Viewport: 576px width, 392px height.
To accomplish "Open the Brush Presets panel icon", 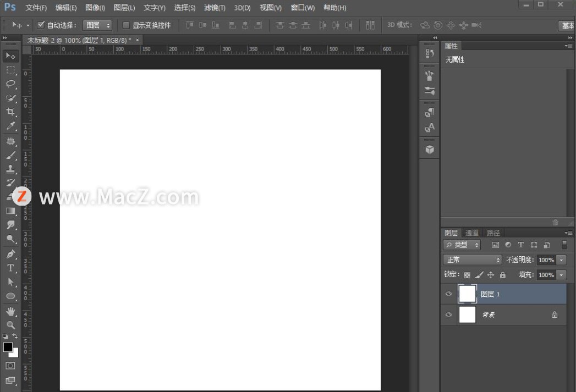I will click(430, 90).
